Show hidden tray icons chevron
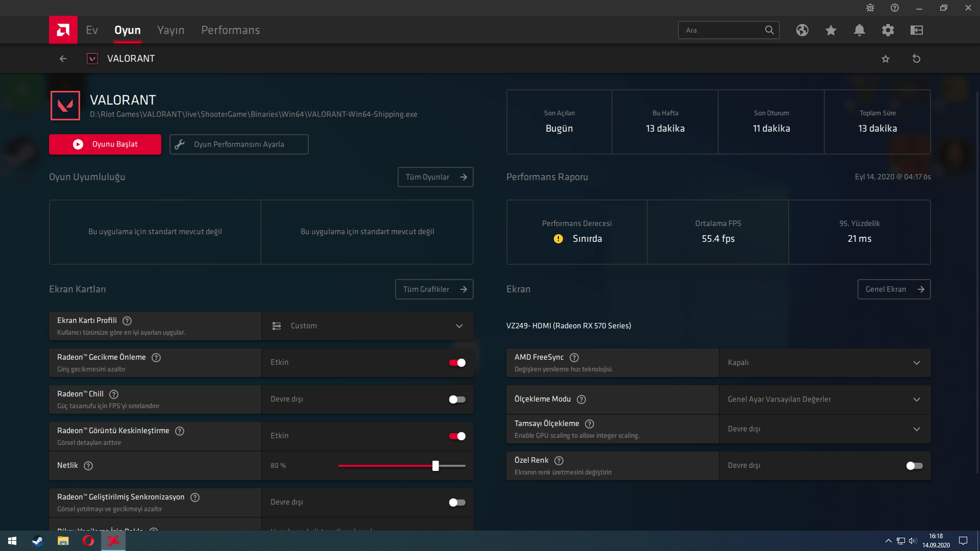Screen dimensions: 980x551 [x=889, y=541]
